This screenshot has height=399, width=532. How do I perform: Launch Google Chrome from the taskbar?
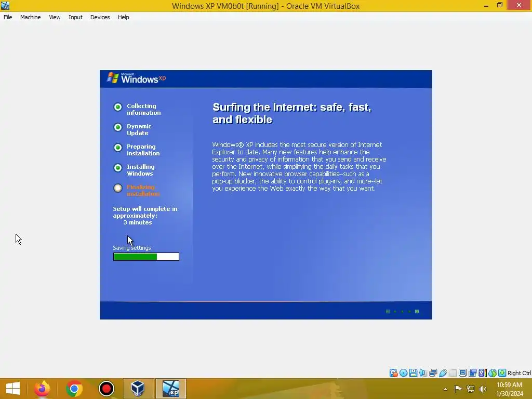pos(74,389)
